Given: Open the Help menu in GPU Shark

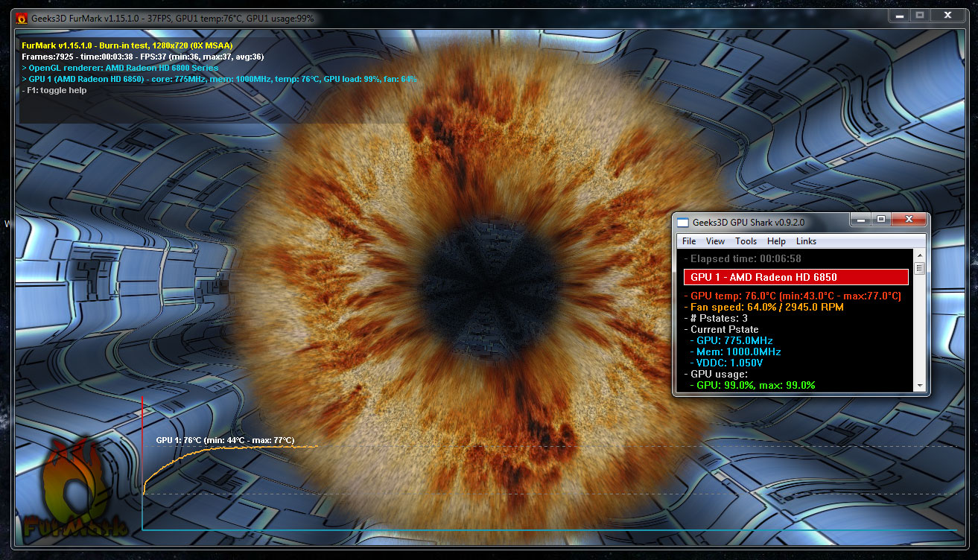Looking at the screenshot, I should 776,241.
